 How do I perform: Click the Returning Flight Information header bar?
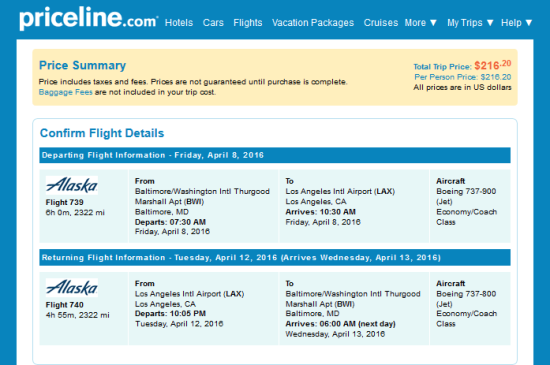click(x=275, y=258)
